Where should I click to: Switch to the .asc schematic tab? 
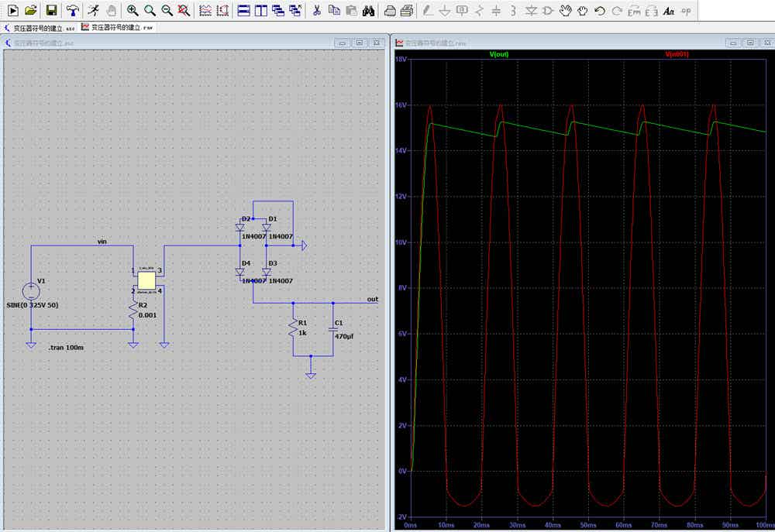(40, 28)
